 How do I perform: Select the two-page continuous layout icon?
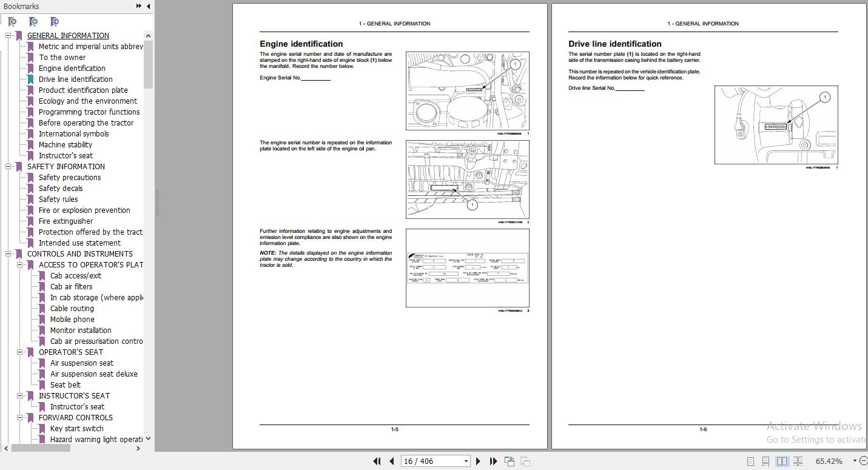(x=798, y=461)
